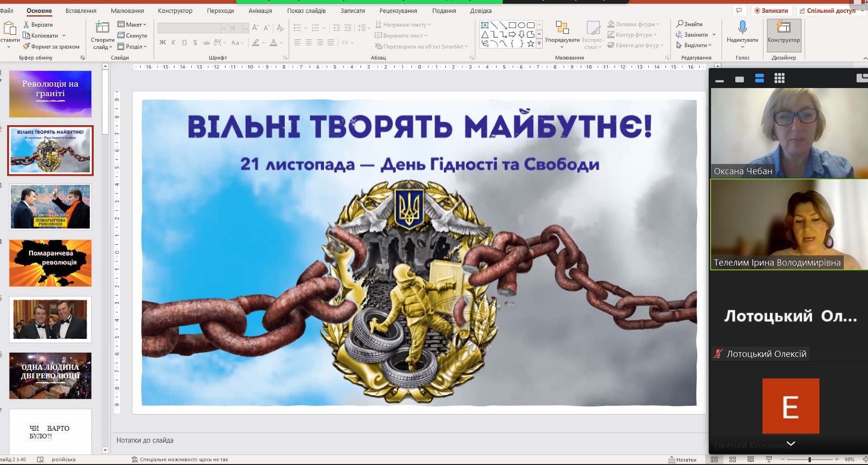The image size is (868, 465).
Task: Open the Вставлення (Insert) ribbon tab
Action: (81, 10)
